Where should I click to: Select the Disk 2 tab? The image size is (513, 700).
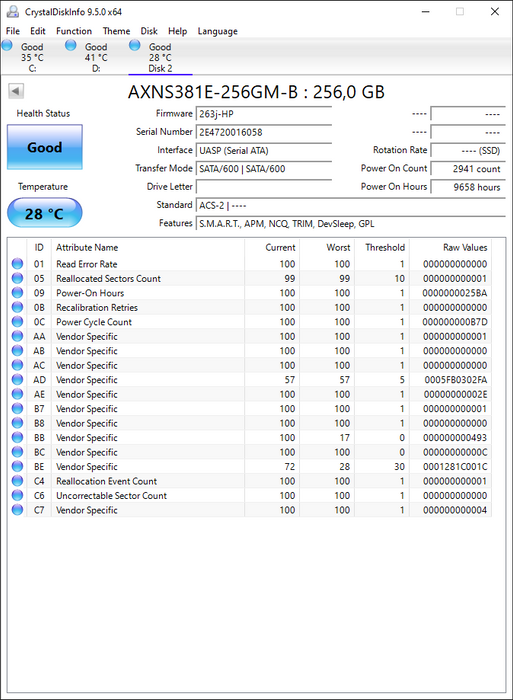point(160,57)
